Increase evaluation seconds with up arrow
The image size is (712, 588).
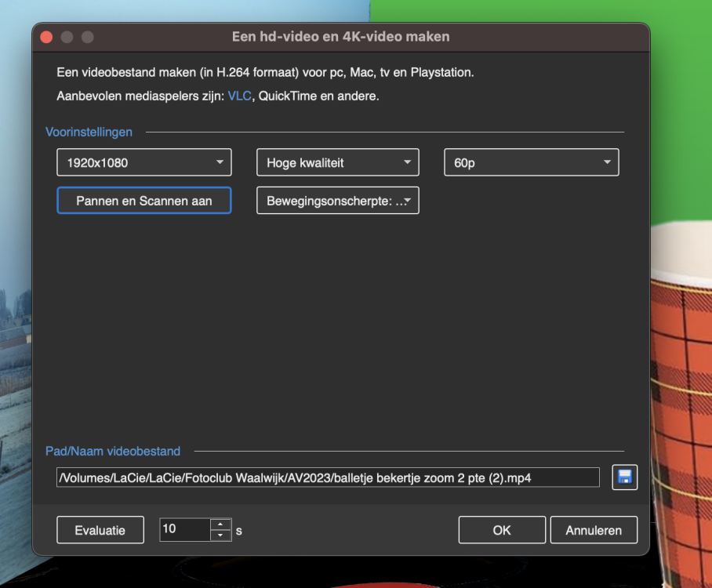(x=221, y=524)
